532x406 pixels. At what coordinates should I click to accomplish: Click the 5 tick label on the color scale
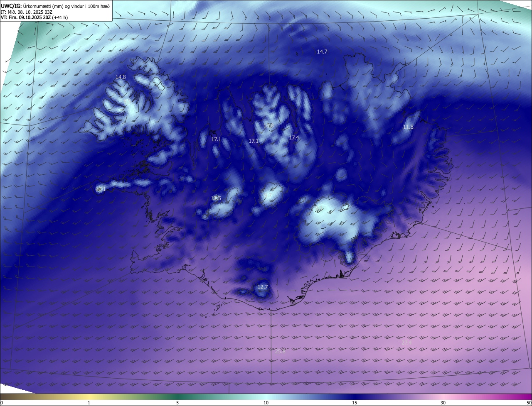click(177, 403)
